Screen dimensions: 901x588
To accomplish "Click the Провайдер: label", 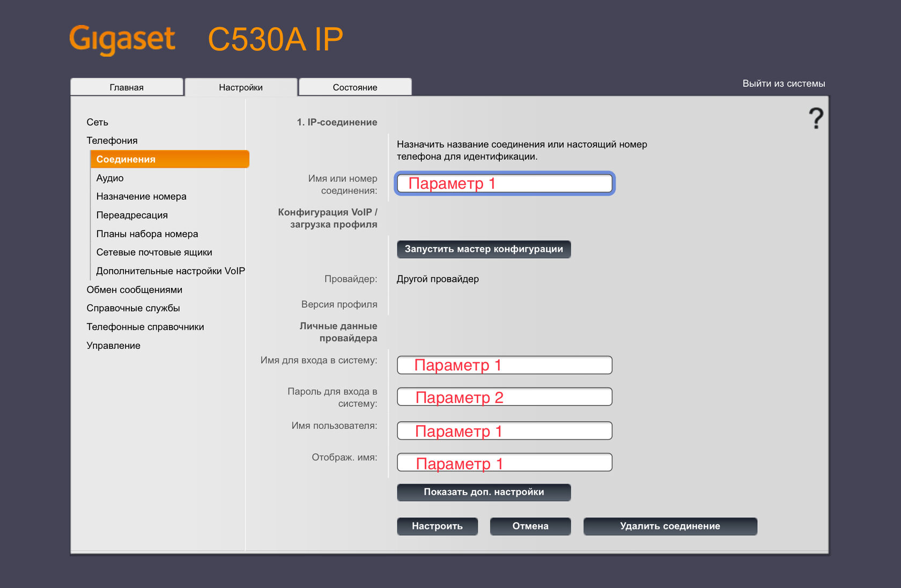I will click(x=351, y=279).
